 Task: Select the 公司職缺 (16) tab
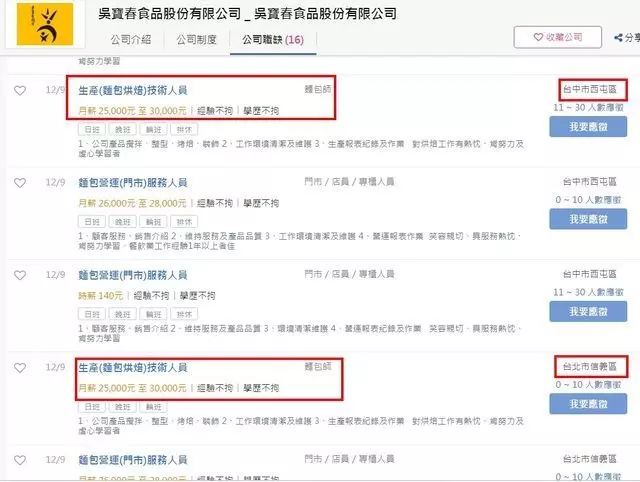coord(273,40)
